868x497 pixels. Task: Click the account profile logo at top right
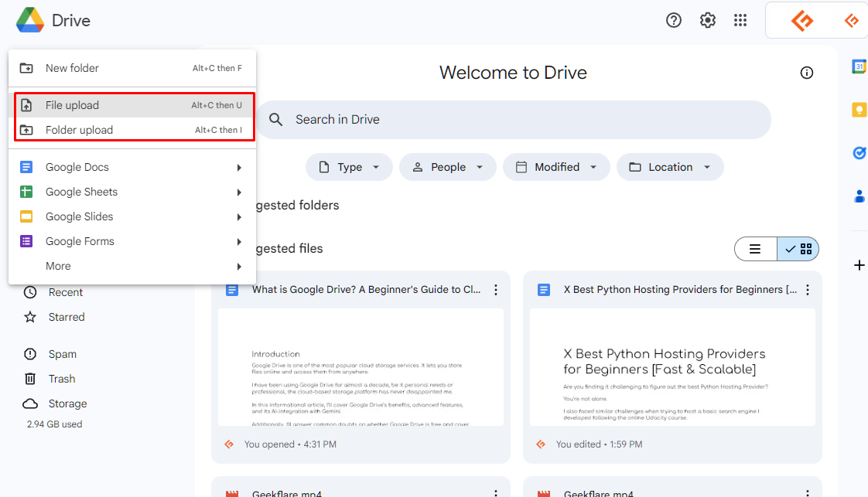pos(802,21)
